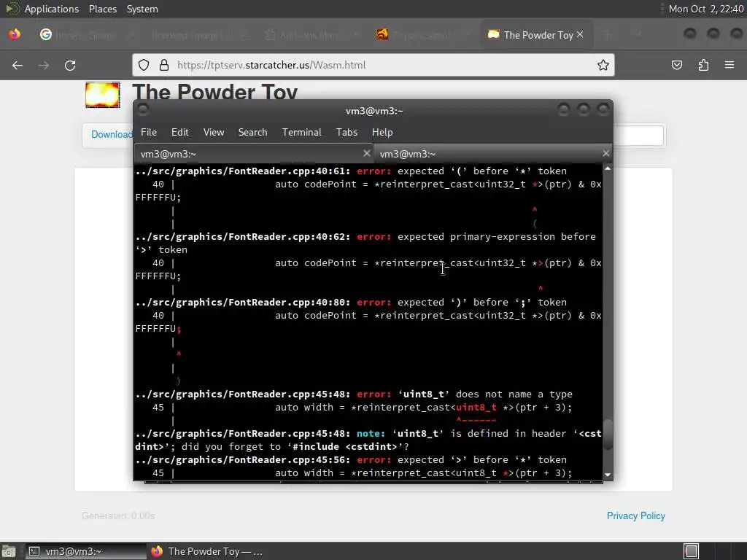
Task: Open a new browser tab with plus button
Action: (x=608, y=35)
